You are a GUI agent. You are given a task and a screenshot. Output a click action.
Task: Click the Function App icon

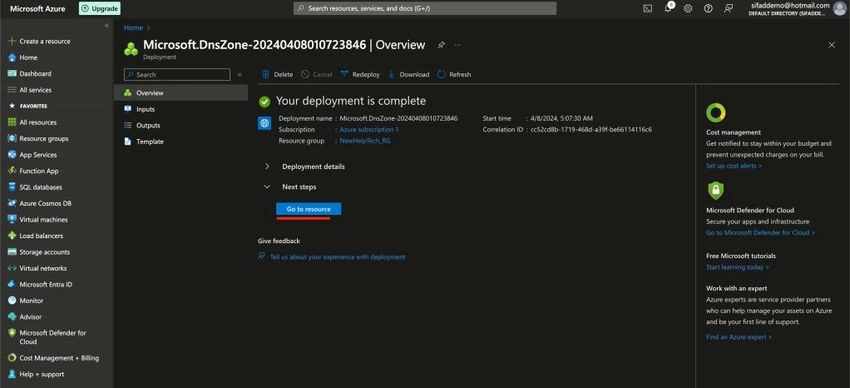[12, 171]
